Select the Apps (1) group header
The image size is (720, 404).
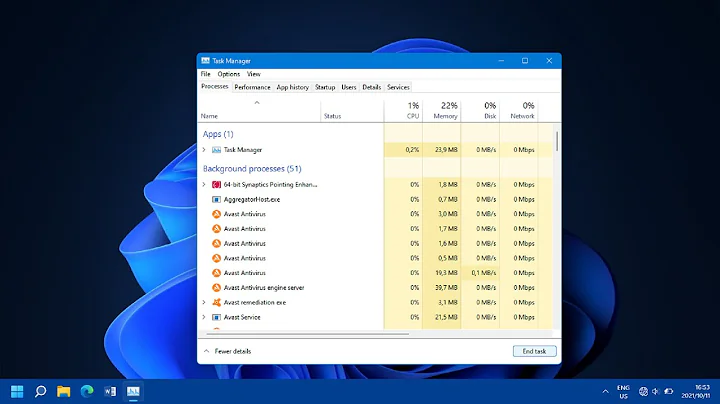tap(218, 134)
